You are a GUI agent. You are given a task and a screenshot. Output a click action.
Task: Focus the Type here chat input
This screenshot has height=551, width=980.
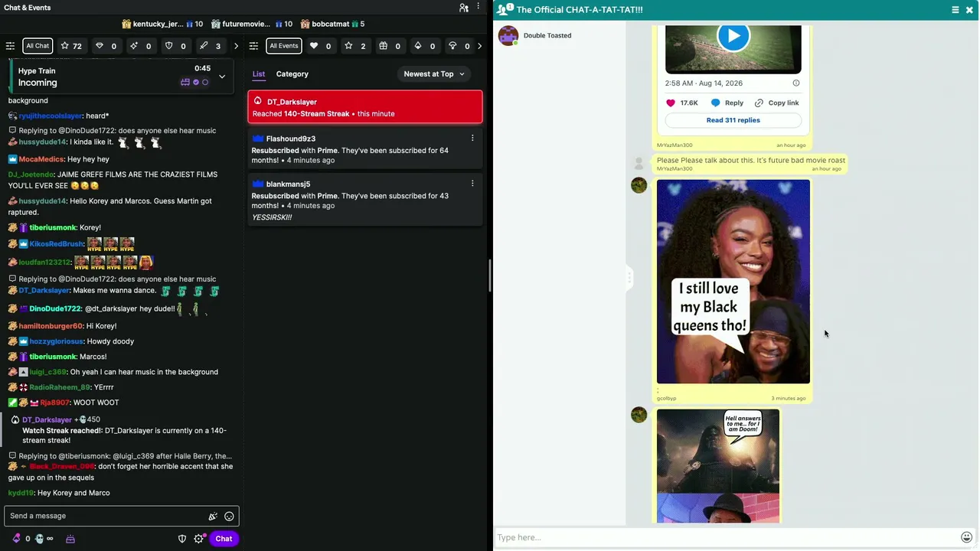(x=726, y=537)
